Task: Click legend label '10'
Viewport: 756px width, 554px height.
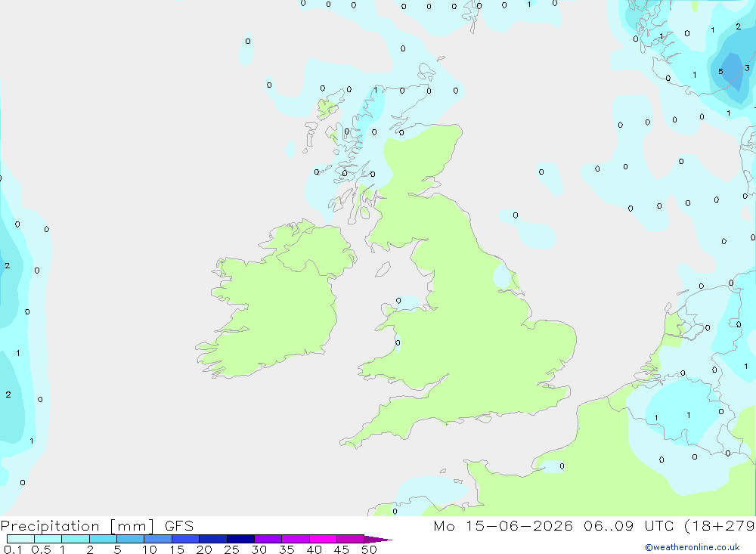Action: [x=149, y=549]
